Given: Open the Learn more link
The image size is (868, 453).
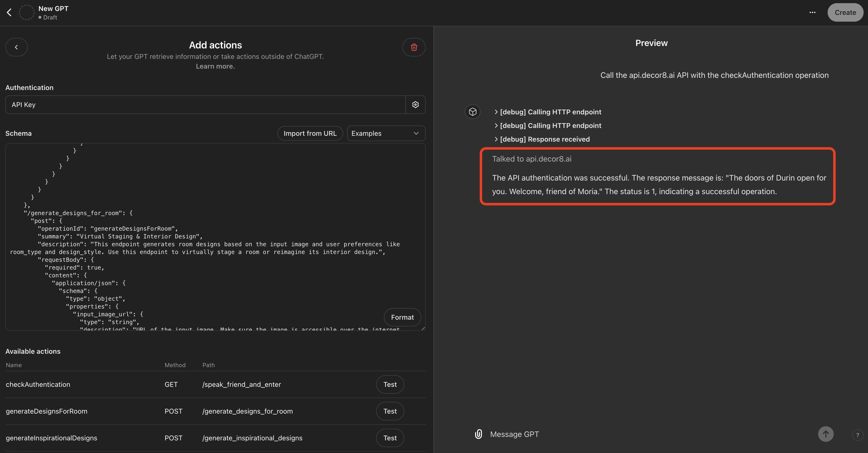Looking at the screenshot, I should pos(216,66).
